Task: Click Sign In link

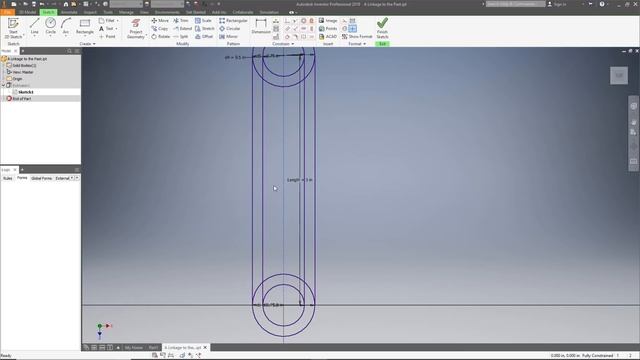Action: [557, 4]
